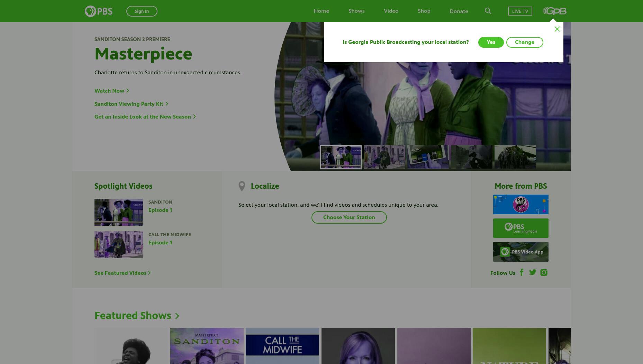
Task: Click the PBS Kids banner
Action: tap(521, 204)
